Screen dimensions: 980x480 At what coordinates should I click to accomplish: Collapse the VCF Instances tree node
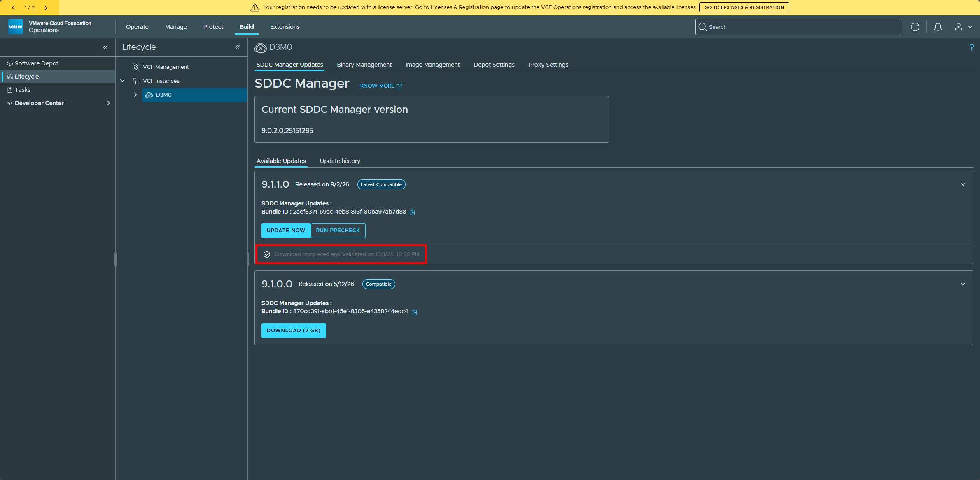click(122, 81)
